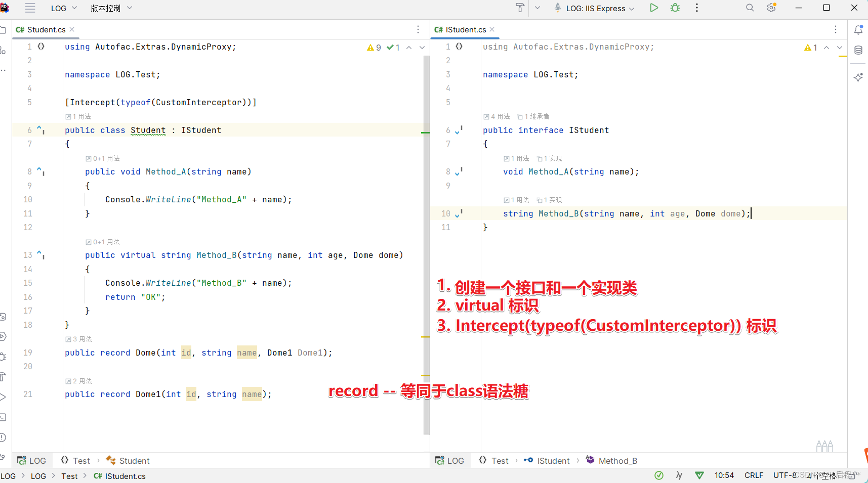Open the main hamburger menu

point(30,8)
